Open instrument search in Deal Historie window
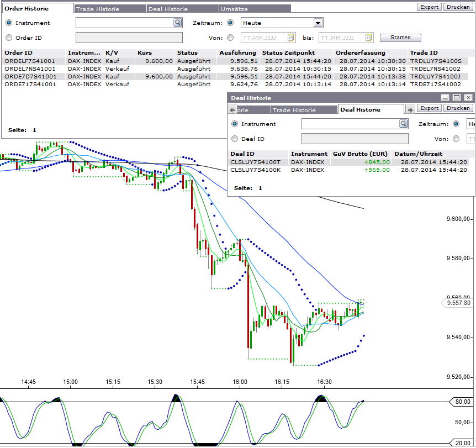This screenshot has height=448, width=476. [x=404, y=123]
